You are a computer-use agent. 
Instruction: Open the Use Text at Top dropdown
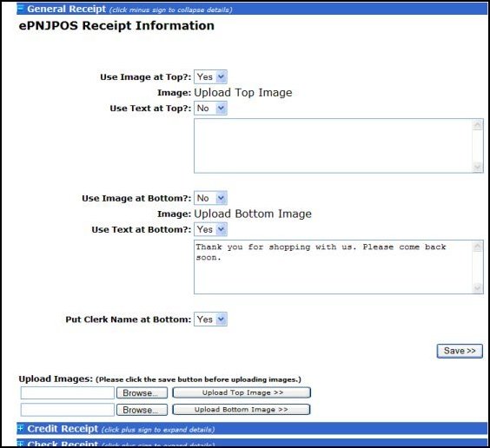point(210,108)
